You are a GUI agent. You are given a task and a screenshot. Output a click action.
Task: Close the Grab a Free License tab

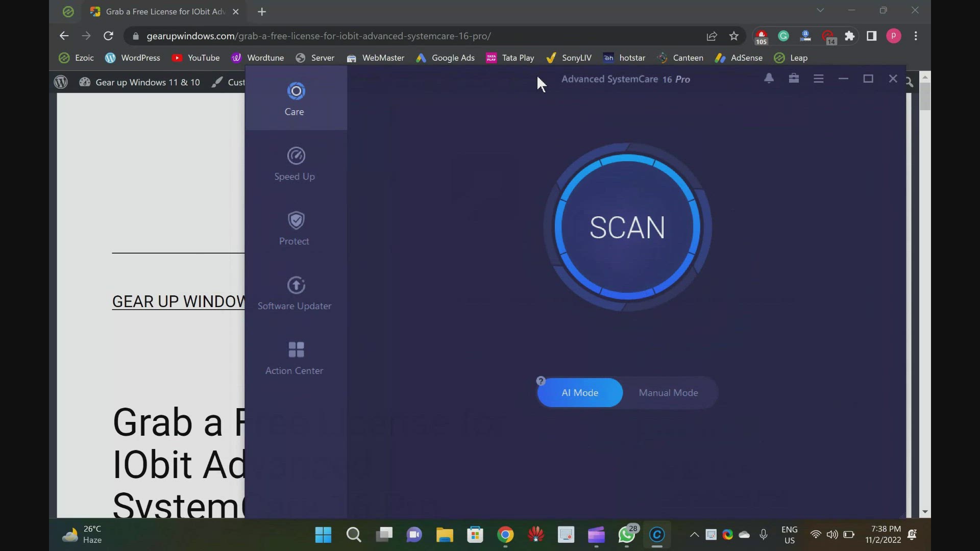(x=236, y=12)
